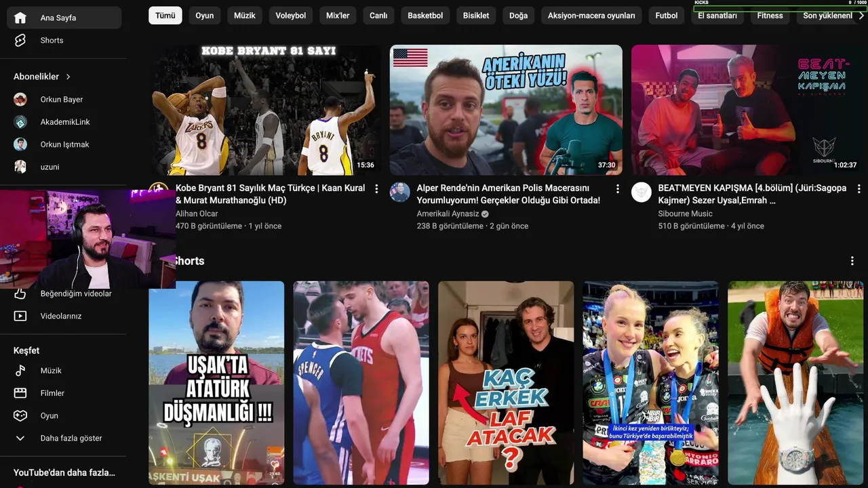Open options menu for Kobe Bryant video

coord(376,188)
